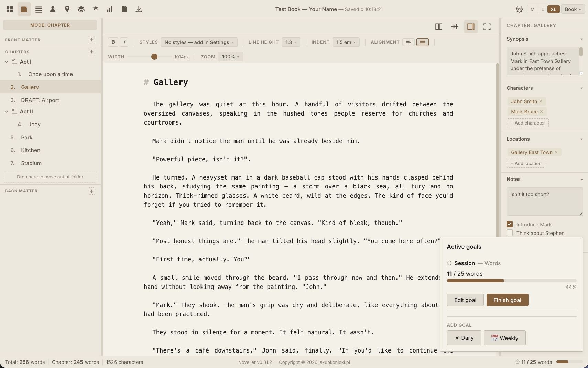This screenshot has height=368, width=588.
Task: Open the Zoom 100% dropdown
Action: tap(231, 57)
